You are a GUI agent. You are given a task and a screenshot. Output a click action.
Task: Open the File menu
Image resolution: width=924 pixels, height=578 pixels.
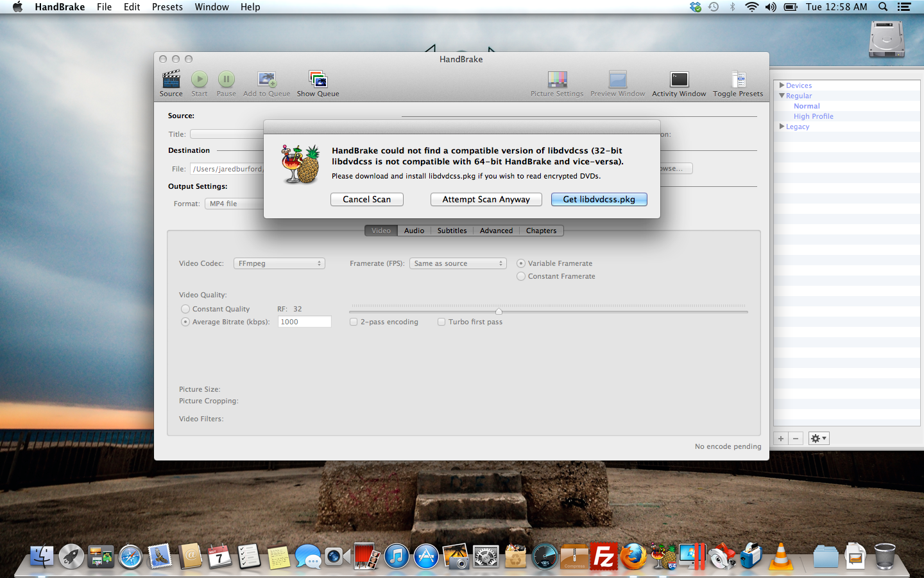(x=104, y=6)
